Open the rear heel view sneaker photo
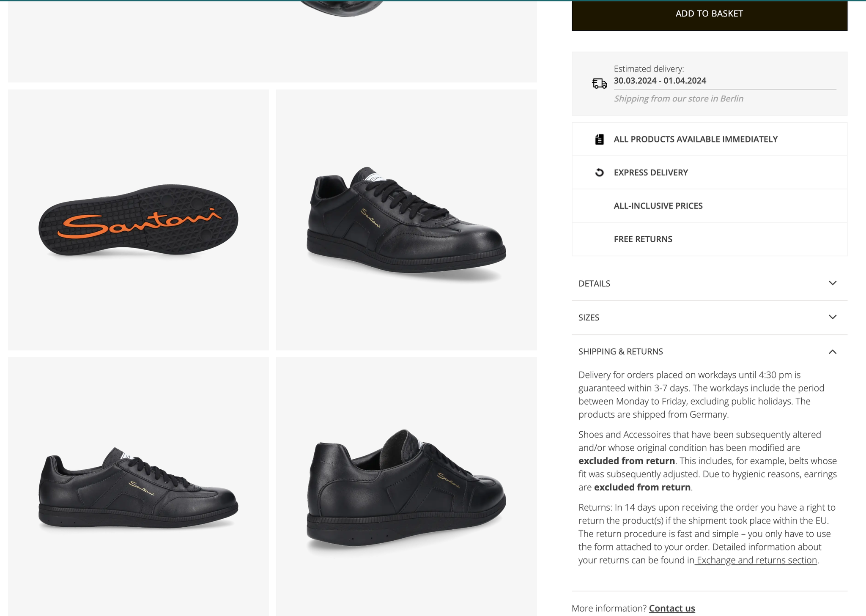Image resolution: width=866 pixels, height=616 pixels. (x=406, y=486)
